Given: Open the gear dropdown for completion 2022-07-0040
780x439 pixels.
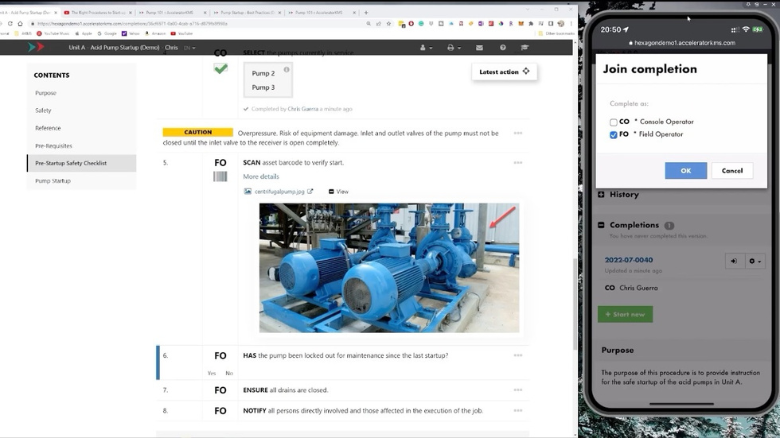Looking at the screenshot, I should (x=755, y=261).
